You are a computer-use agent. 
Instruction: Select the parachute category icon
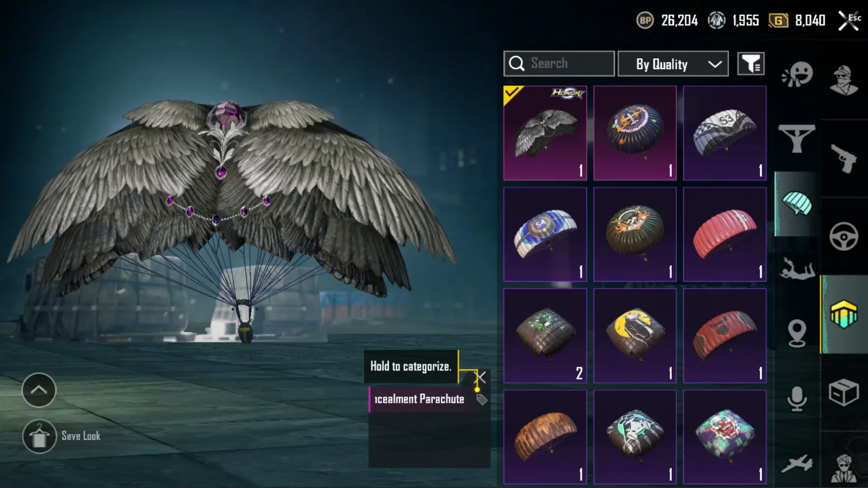(x=797, y=204)
